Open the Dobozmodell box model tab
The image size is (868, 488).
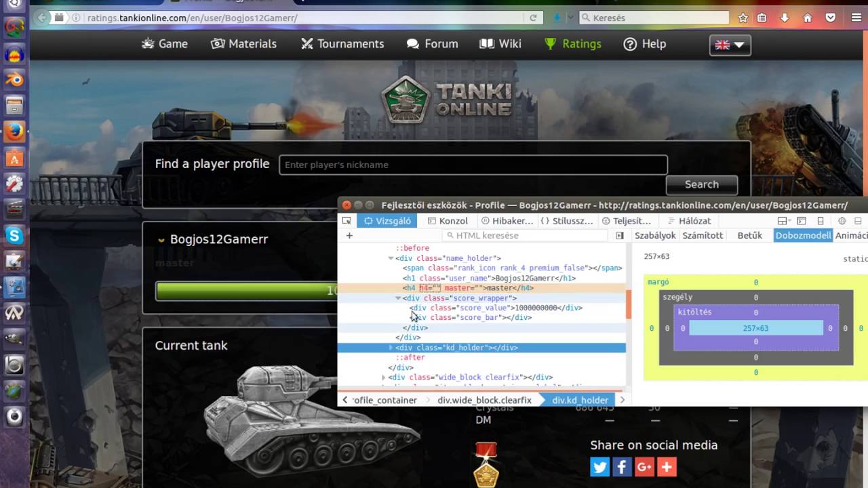click(x=803, y=236)
